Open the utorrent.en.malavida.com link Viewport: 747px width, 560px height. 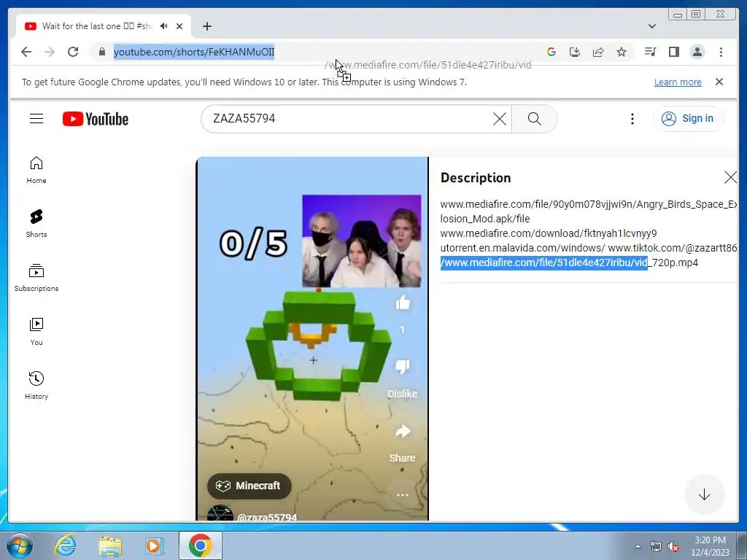(x=522, y=248)
